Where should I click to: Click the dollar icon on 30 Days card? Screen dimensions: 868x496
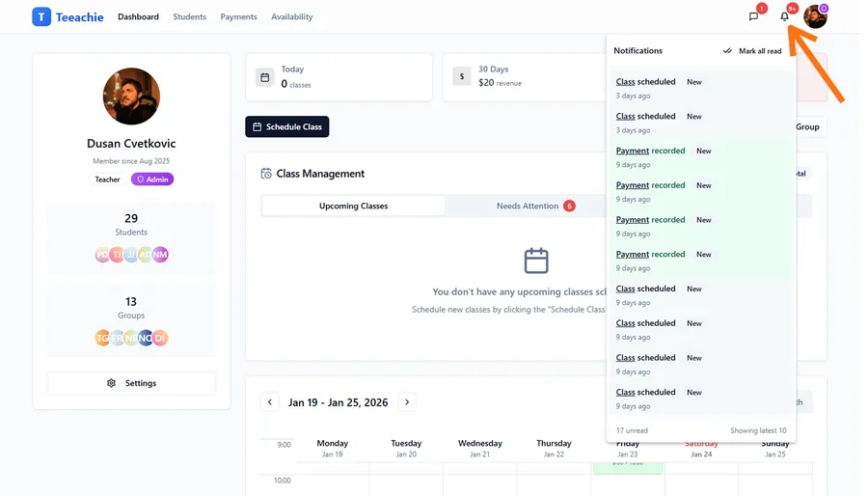[x=462, y=77]
